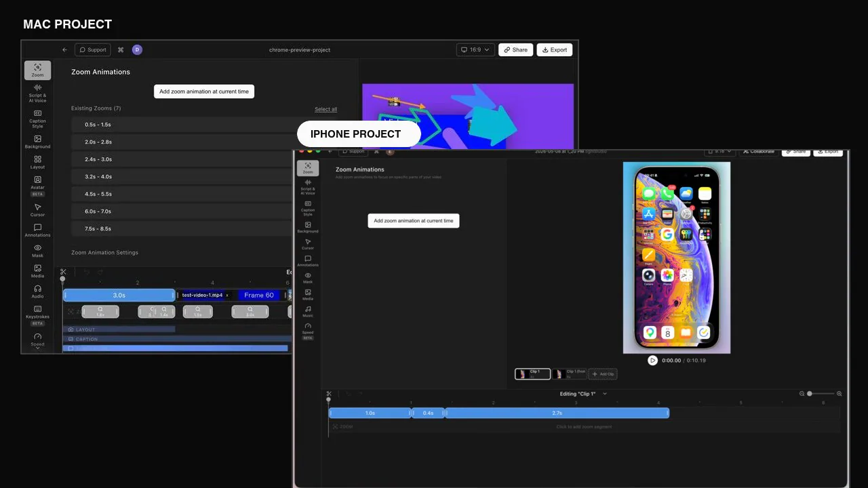Click the scissors cut tool in Mac timeline
This screenshot has width=868, height=488.
point(62,272)
